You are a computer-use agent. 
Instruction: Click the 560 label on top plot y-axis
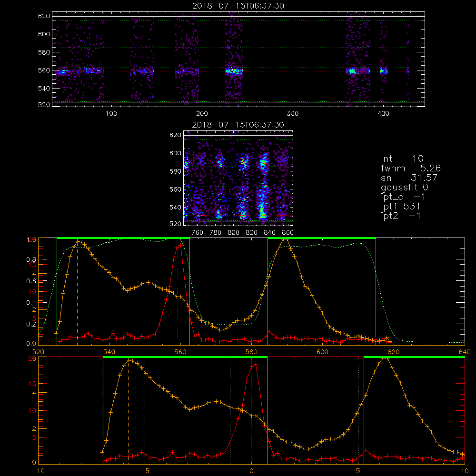(44, 70)
